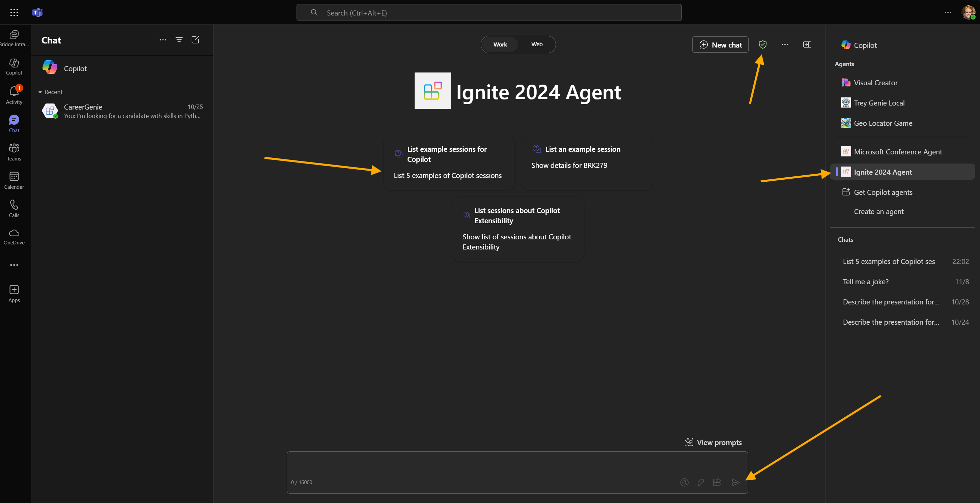Open Apps from the left sidebar

(14, 292)
